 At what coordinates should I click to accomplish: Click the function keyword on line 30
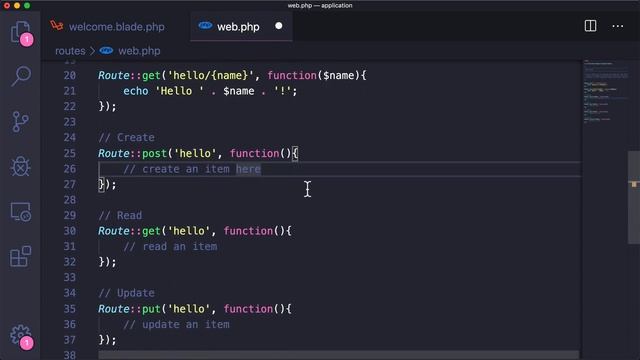click(248, 231)
